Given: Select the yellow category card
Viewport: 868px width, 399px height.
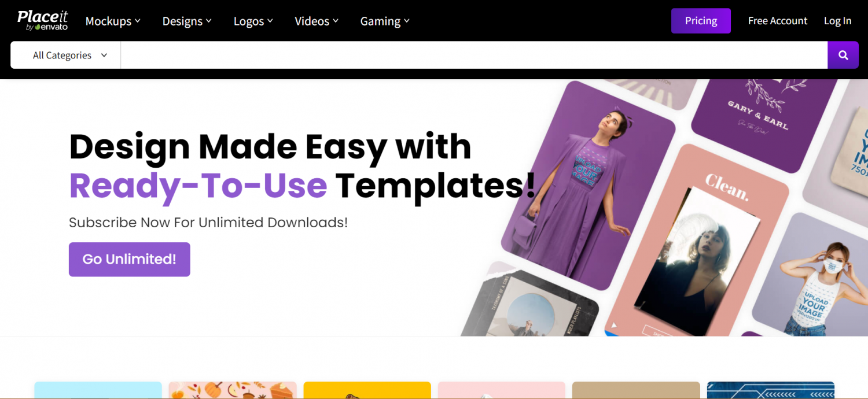Looking at the screenshot, I should pos(367,390).
